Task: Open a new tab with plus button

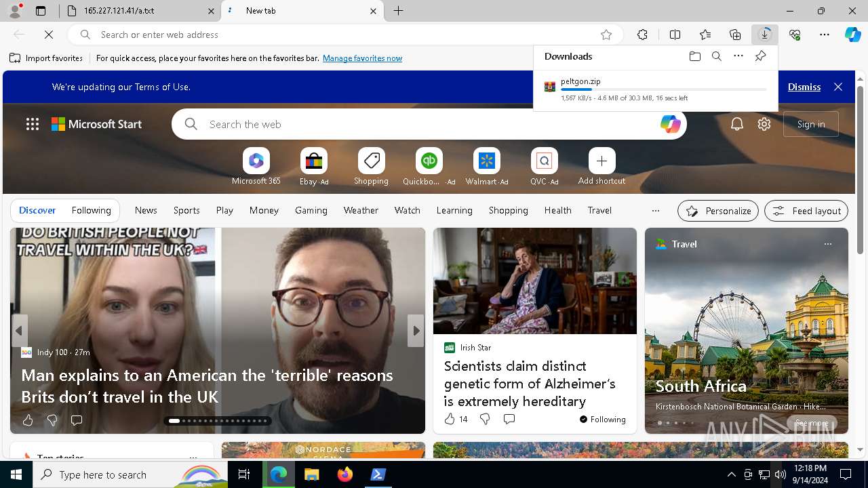Action: pos(399,11)
